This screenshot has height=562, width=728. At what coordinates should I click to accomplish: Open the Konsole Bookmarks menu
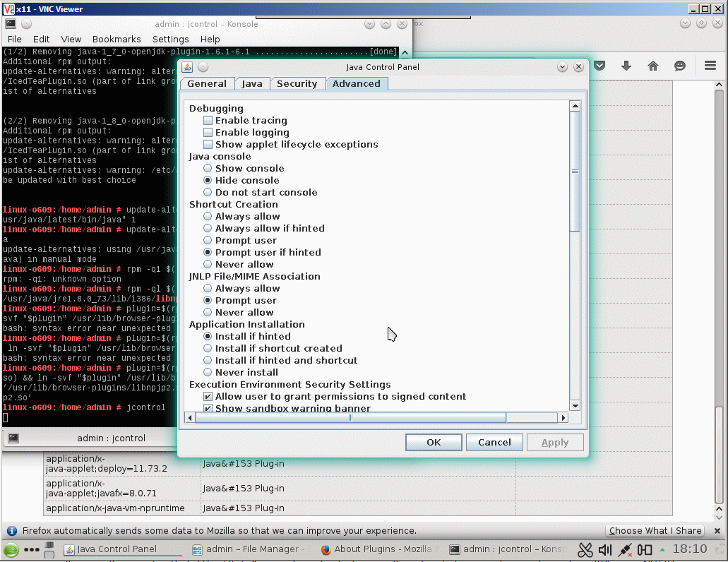click(117, 40)
